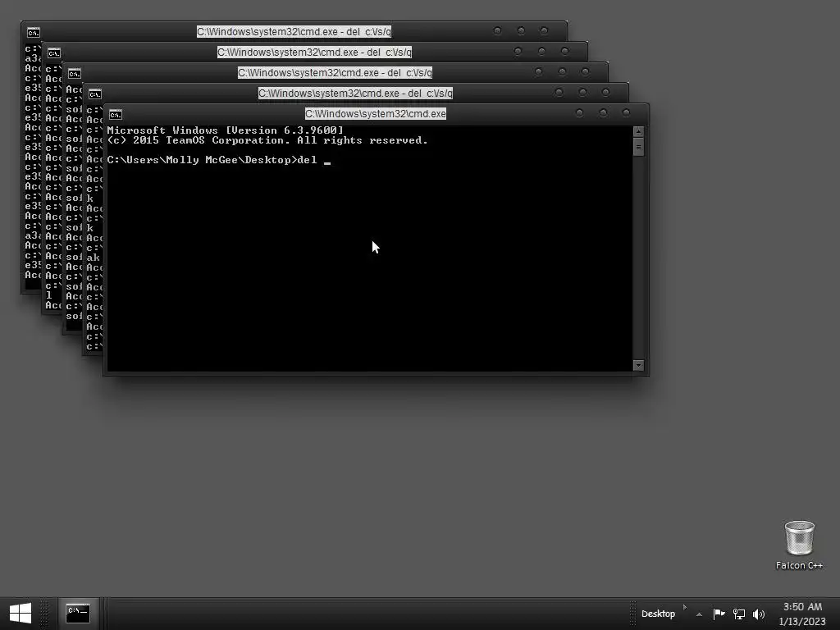Minimize the front cmd.exe window
Image resolution: width=840 pixels, height=630 pixels.
point(579,113)
